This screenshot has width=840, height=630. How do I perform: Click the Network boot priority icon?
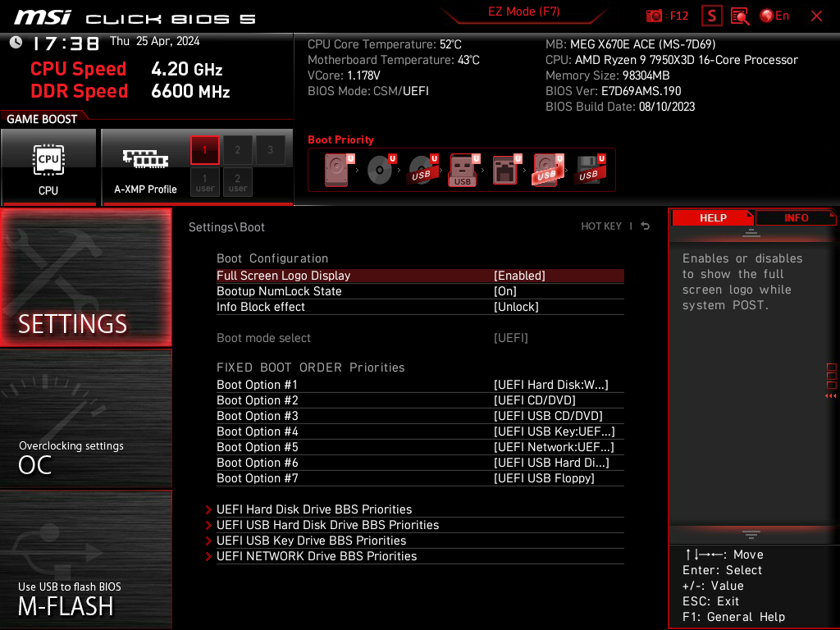(506, 170)
